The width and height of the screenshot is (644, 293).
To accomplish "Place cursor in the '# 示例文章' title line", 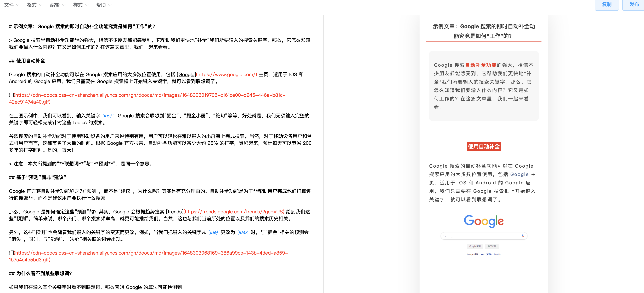I will pyautogui.click(x=82, y=26).
